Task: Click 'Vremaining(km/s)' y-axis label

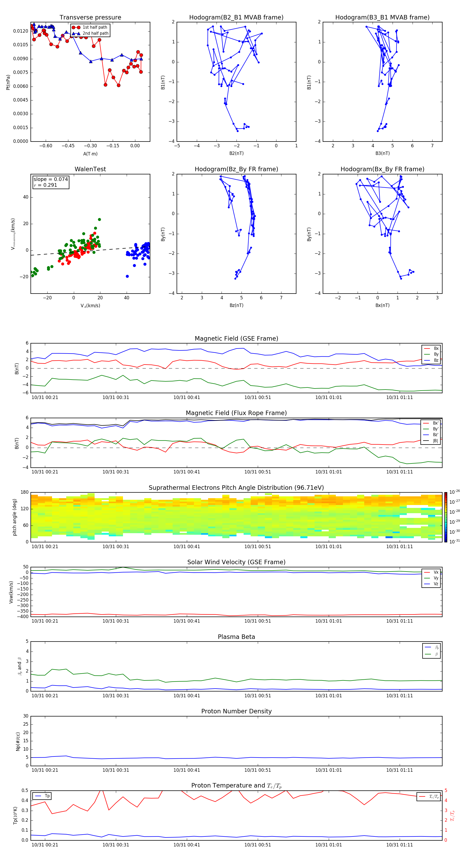Action: click(x=13, y=234)
